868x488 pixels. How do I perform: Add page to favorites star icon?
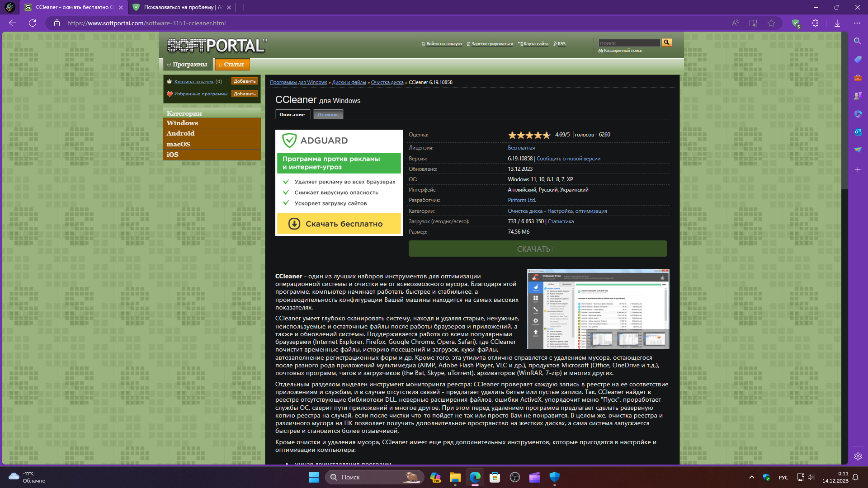(771, 23)
